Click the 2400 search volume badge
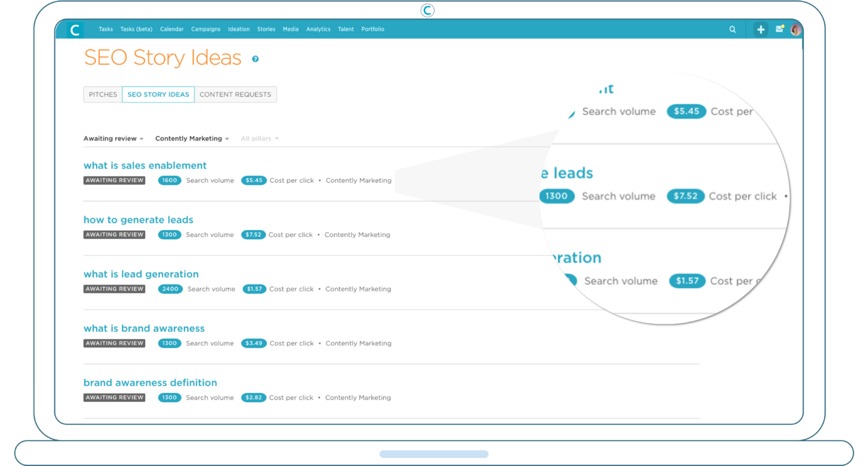 click(x=170, y=289)
